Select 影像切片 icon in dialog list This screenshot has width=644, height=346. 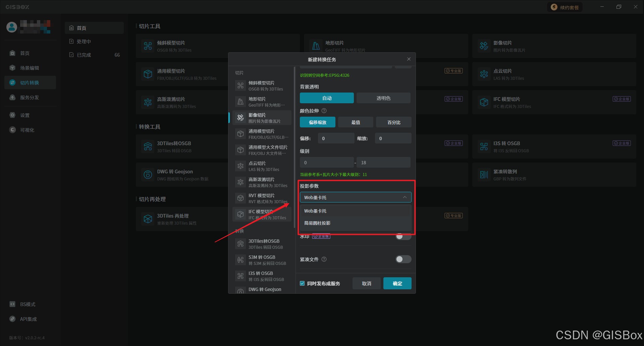point(240,118)
